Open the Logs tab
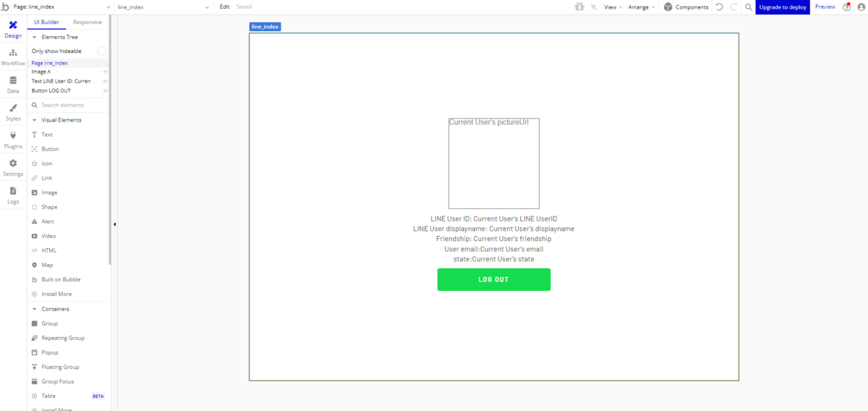The image size is (868, 411). coord(13,195)
